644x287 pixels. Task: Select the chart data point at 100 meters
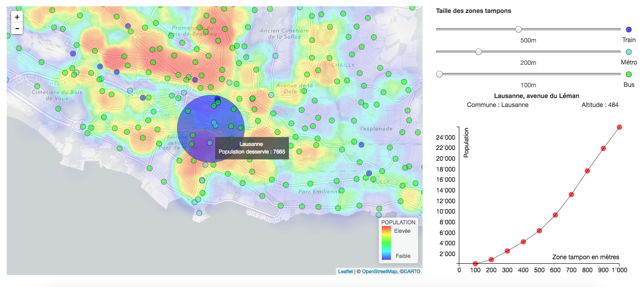(475, 264)
